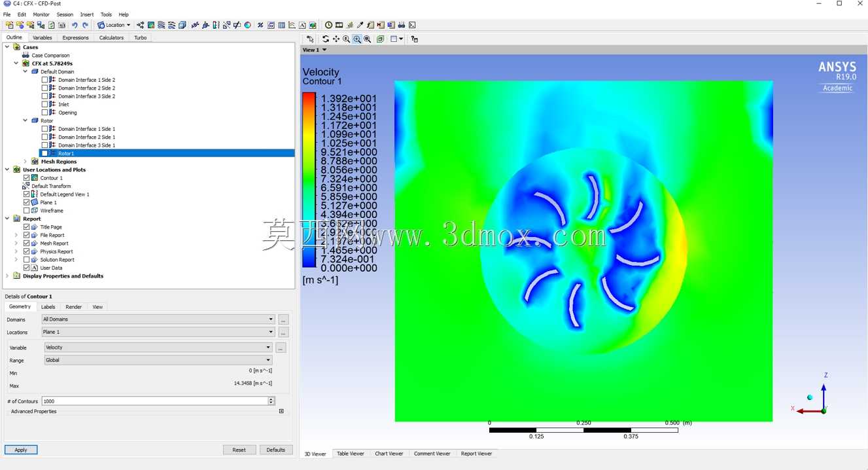Image resolution: width=868 pixels, height=470 pixels.
Task: Insert a Clip Plane via toolbar icon
Action: coord(237,25)
